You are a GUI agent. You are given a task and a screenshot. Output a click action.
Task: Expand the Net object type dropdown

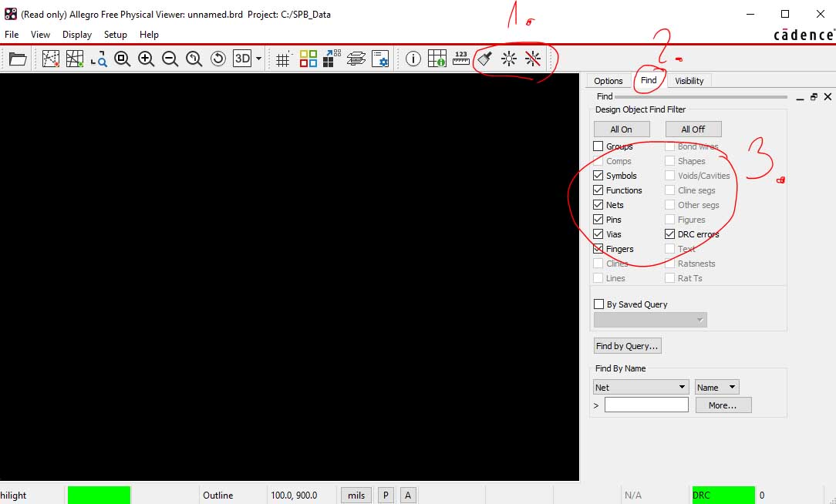[640, 387]
